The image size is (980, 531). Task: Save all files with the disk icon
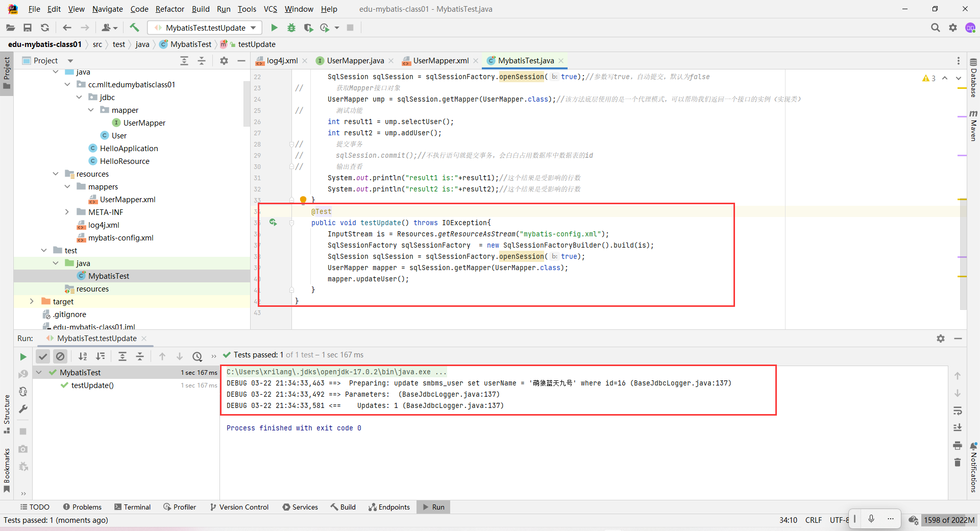[28, 28]
